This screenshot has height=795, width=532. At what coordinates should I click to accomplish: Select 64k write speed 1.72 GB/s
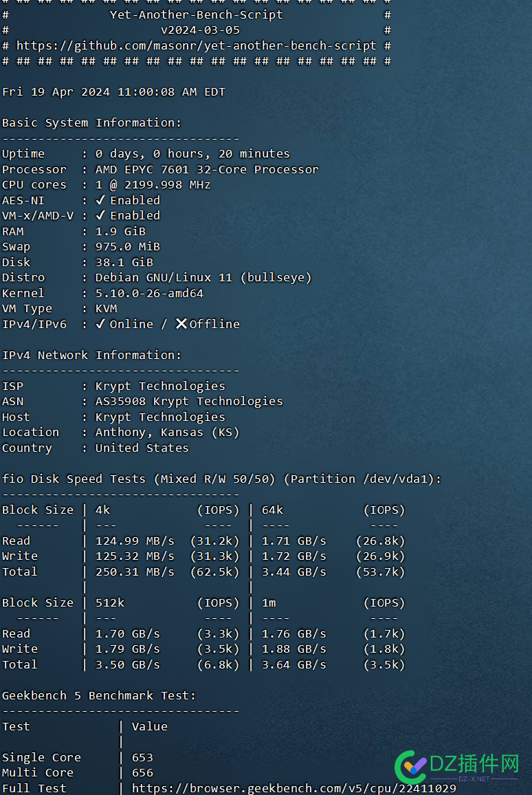point(294,556)
